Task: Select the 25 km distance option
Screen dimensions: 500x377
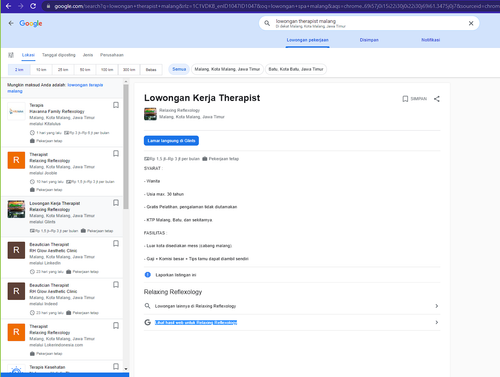Action: pos(63,70)
